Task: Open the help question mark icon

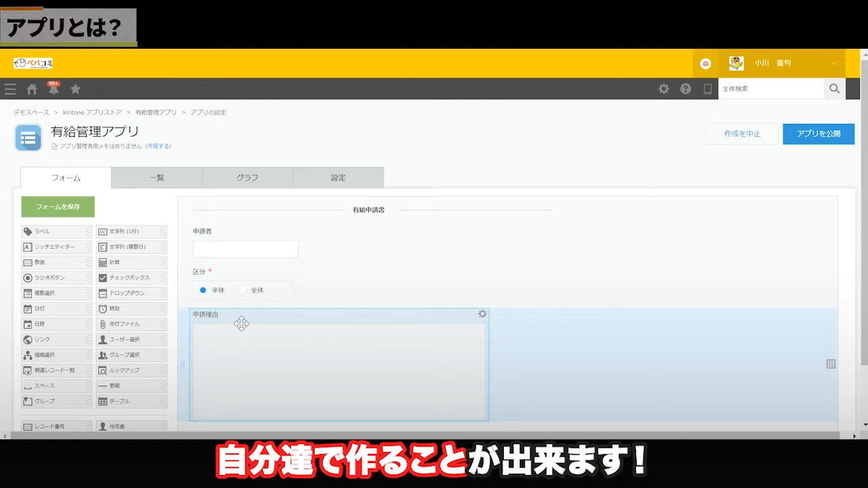Action: 686,89
